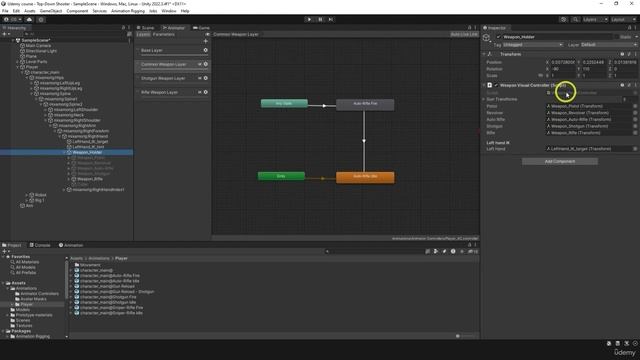Screen dimensions: 640x360
Task: Switch to the Console tab
Action: click(40, 245)
